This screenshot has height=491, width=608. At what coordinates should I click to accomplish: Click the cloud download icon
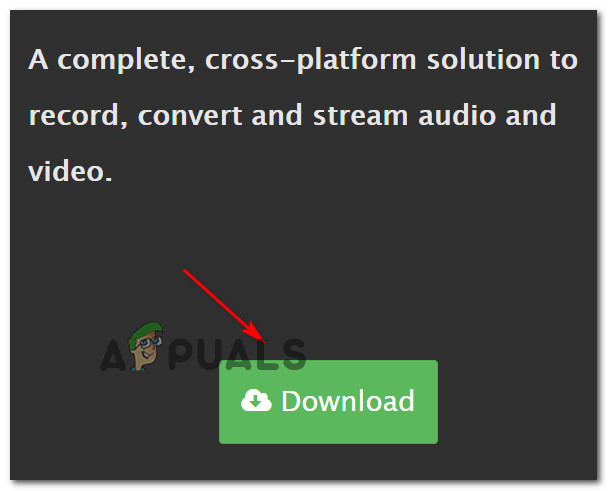(x=256, y=401)
